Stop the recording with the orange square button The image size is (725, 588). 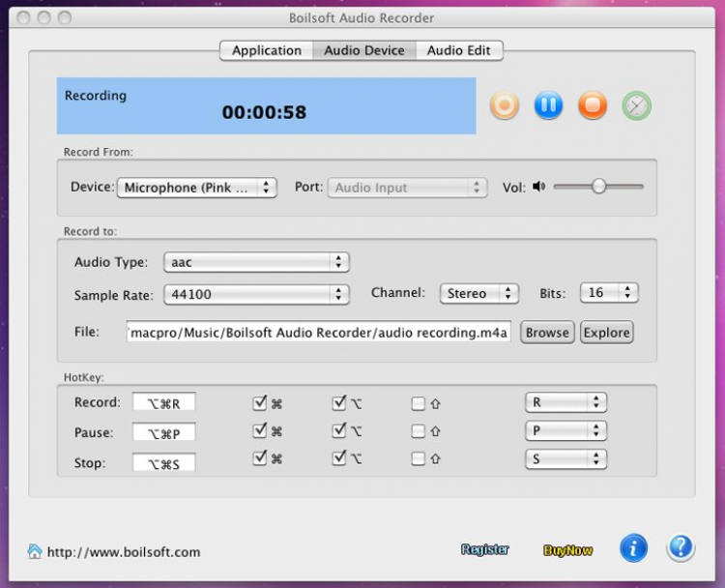coord(593,105)
